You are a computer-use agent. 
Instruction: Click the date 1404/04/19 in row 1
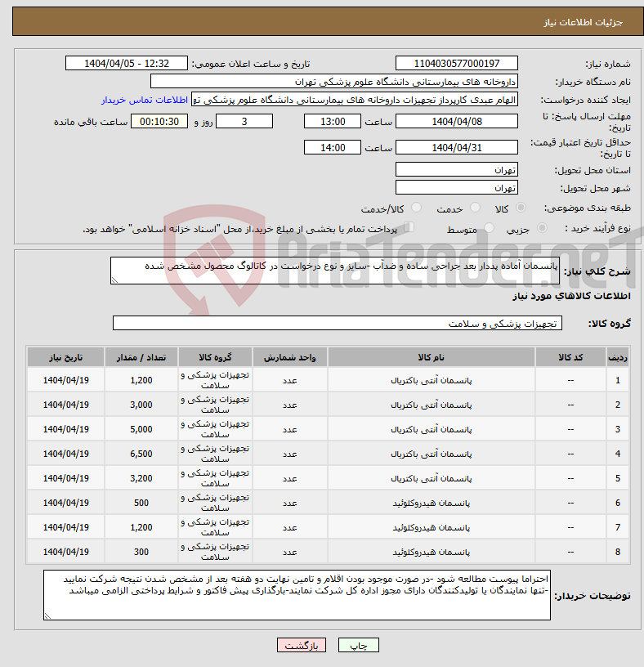(x=66, y=380)
